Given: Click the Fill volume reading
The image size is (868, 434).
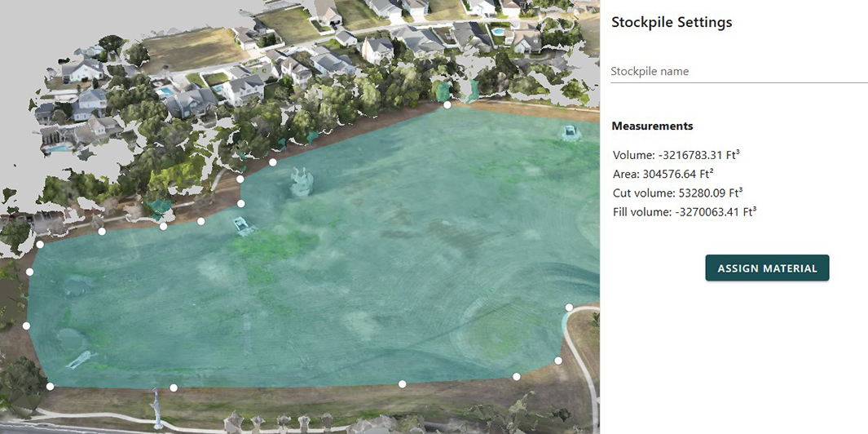Looking at the screenshot, I should tap(685, 212).
